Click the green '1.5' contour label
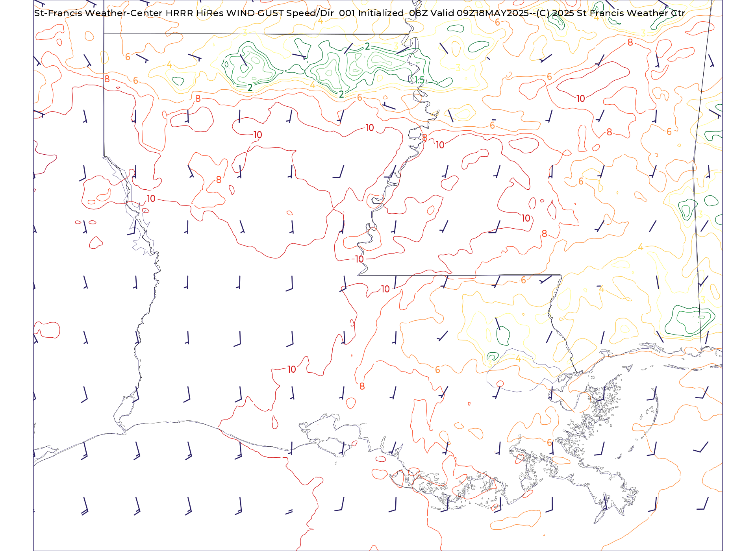This screenshot has height=551, width=756. pos(420,80)
